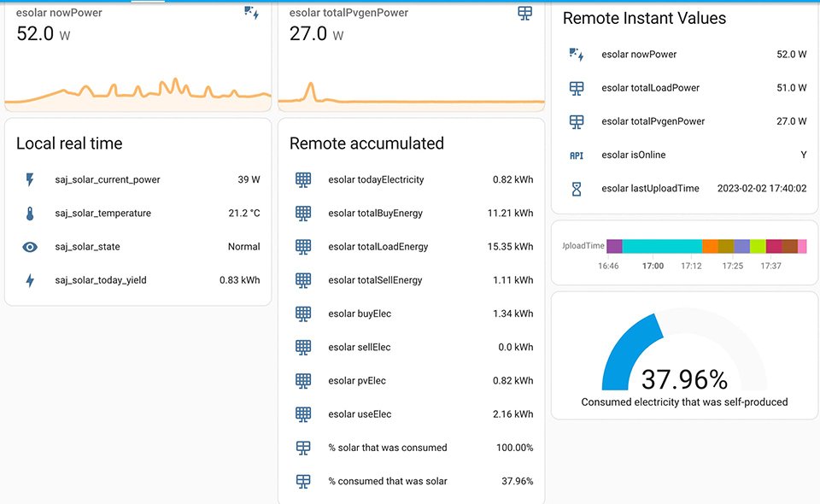This screenshot has width=820, height=504.
Task: Click the grid icon on esolar totalPvgenPower card
Action: pyautogui.click(x=524, y=12)
